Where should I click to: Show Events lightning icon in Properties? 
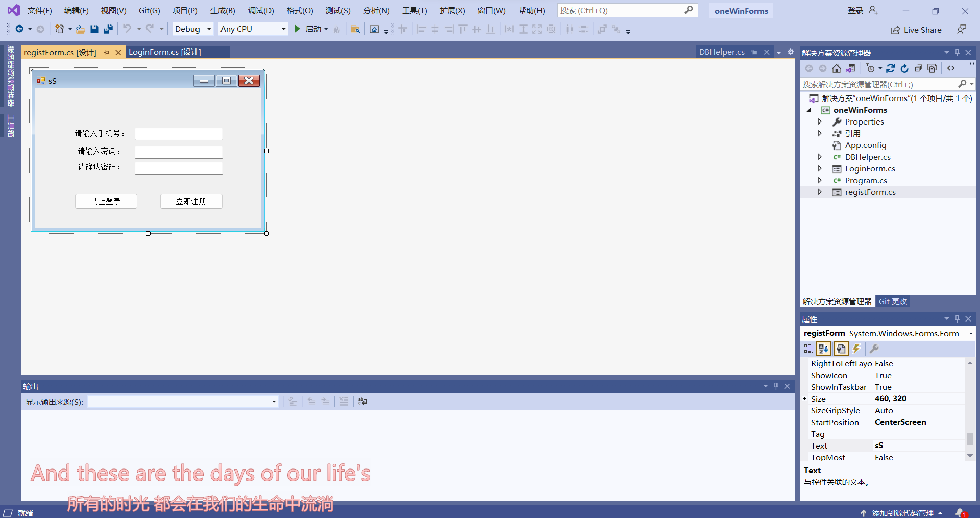(x=856, y=349)
